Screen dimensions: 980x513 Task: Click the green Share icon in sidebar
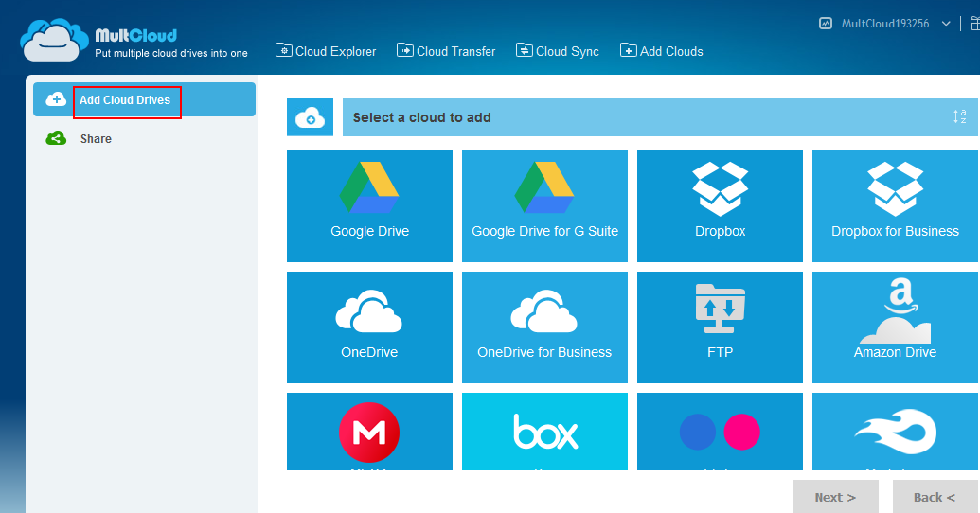point(56,138)
